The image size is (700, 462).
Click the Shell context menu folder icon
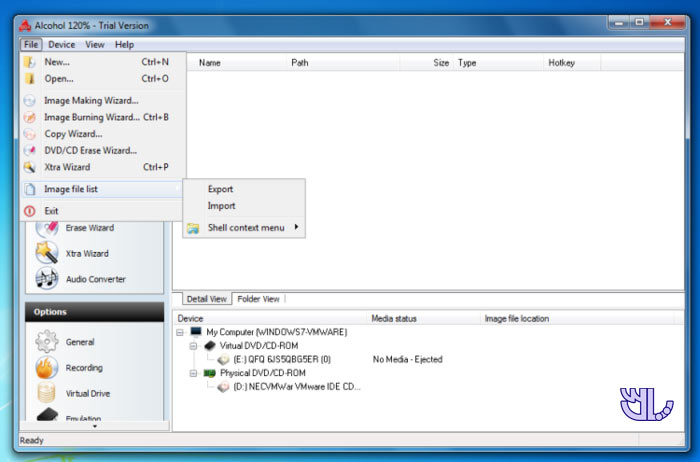[x=193, y=228]
